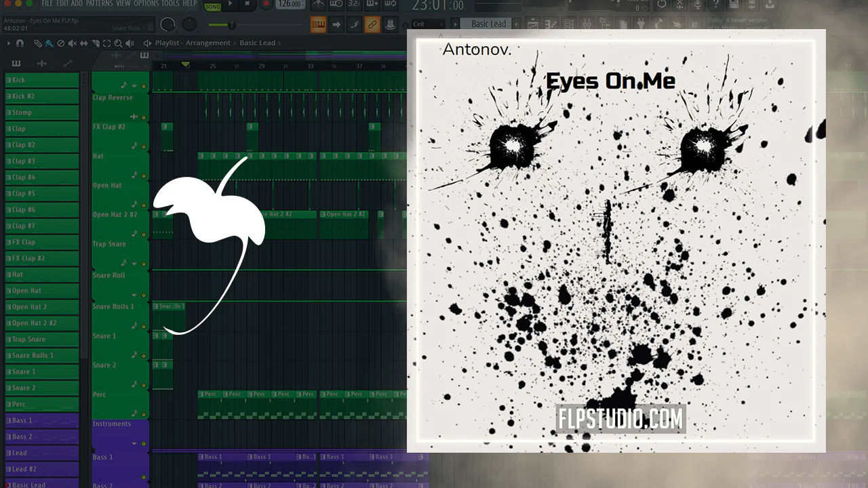Image resolution: width=868 pixels, height=488 pixels.
Task: Toggle the magnet snap icon in playlist toolbar
Action: [21, 43]
